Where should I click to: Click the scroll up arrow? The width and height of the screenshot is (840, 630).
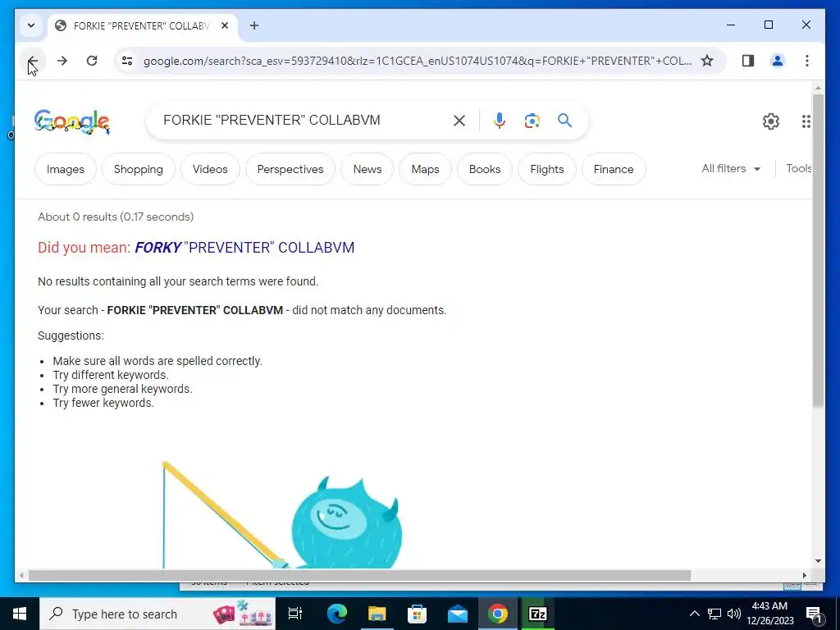coord(818,88)
